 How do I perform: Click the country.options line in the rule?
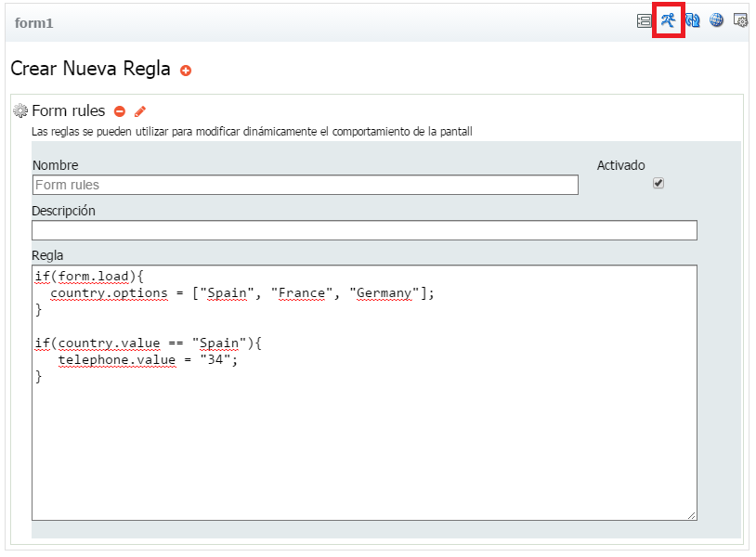tap(242, 293)
